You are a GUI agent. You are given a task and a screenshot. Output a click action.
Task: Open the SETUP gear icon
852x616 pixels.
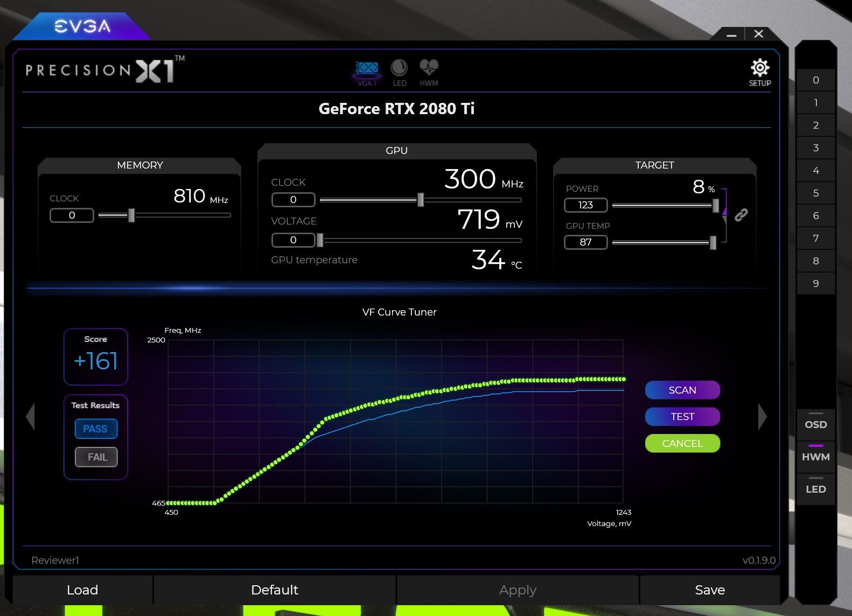pos(760,73)
